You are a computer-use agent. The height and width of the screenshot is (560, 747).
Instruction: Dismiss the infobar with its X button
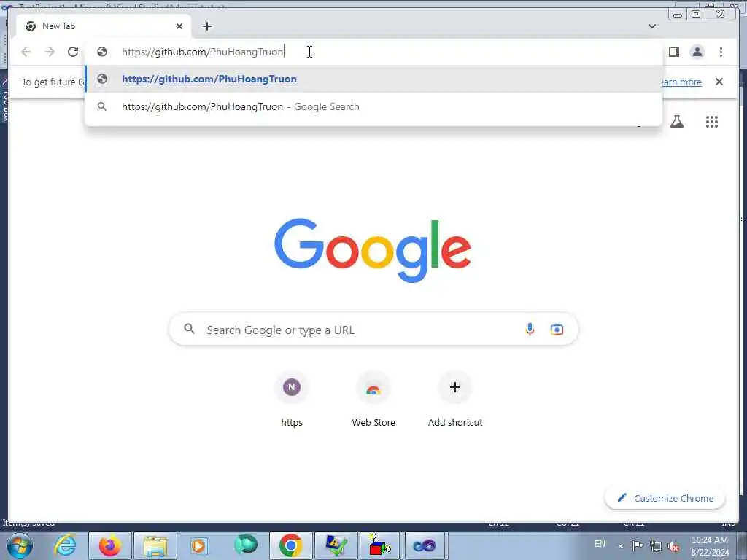click(719, 82)
